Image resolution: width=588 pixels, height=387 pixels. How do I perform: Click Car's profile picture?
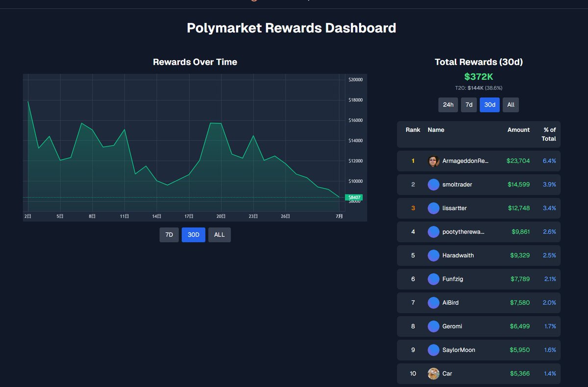pos(433,373)
